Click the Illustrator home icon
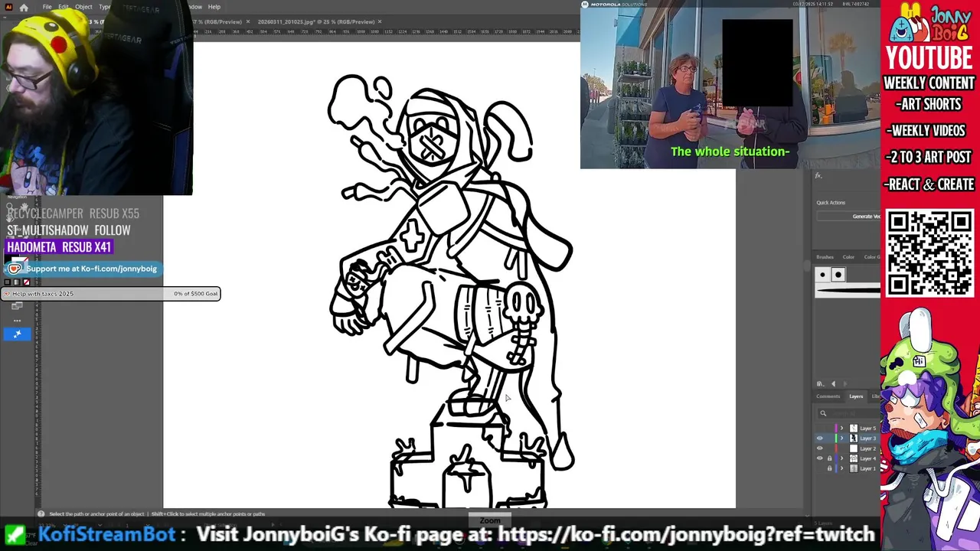Screen dimensions: 980x551 (x=24, y=7)
